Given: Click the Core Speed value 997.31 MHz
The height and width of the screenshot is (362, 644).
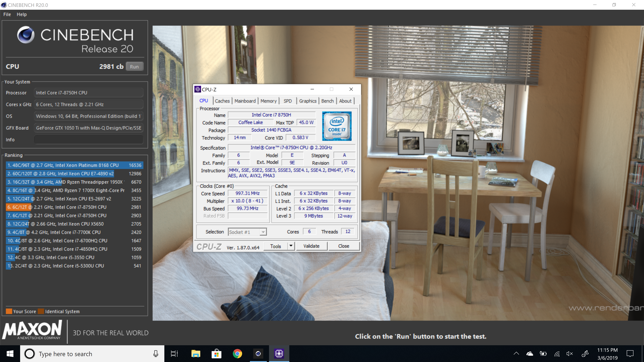Looking at the screenshot, I should click(248, 194).
